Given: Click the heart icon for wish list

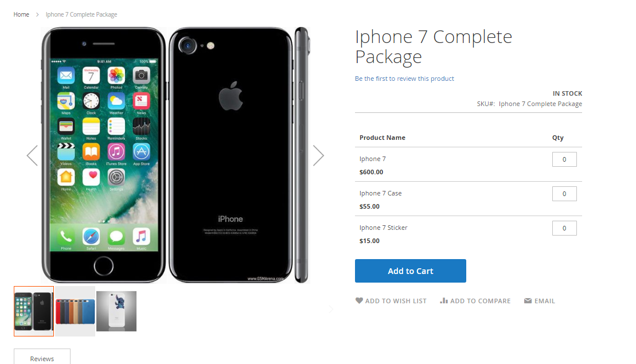Looking at the screenshot, I should tap(359, 301).
